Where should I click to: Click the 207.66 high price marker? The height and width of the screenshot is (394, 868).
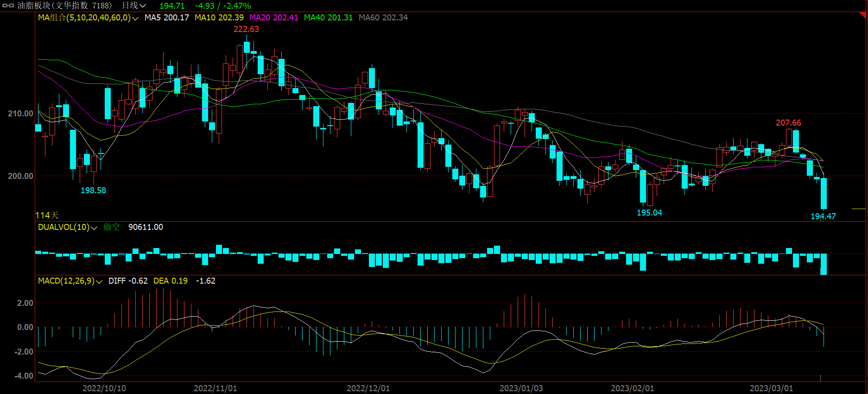pos(788,123)
